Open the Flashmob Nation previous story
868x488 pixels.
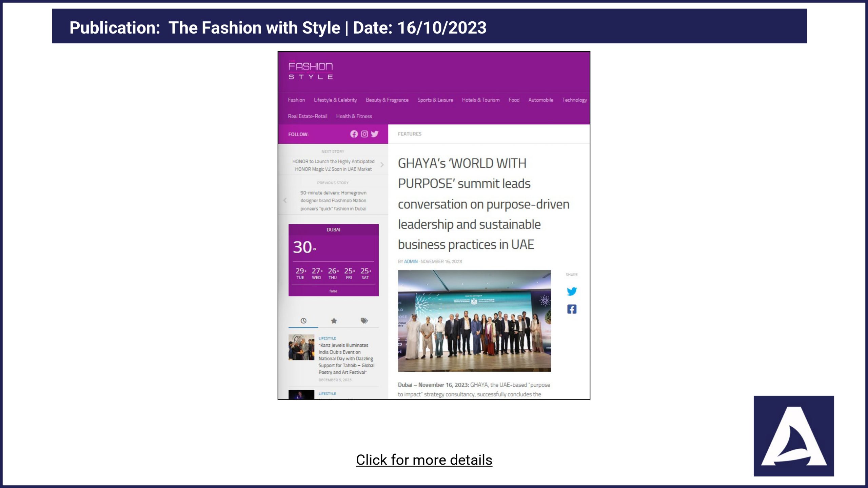pos(333,201)
